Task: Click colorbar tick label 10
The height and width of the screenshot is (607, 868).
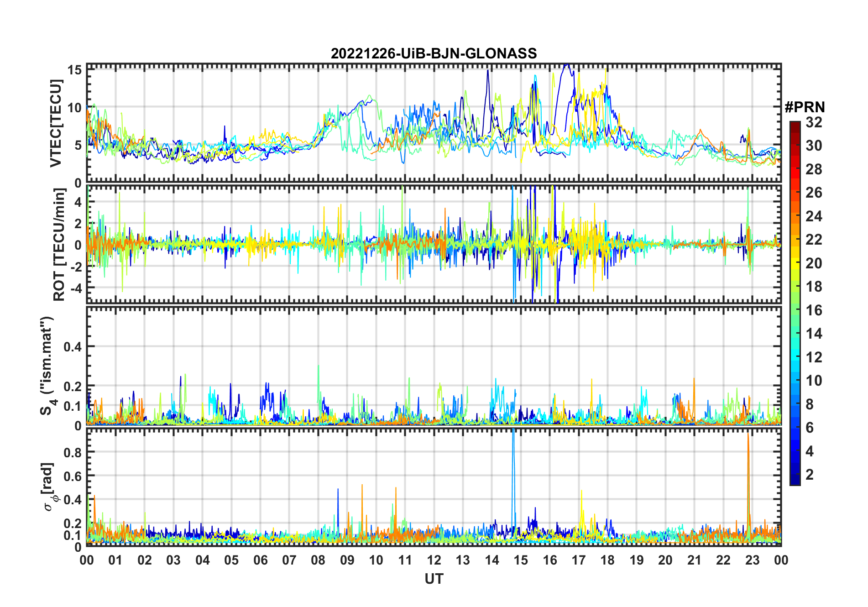Action: coord(814,381)
